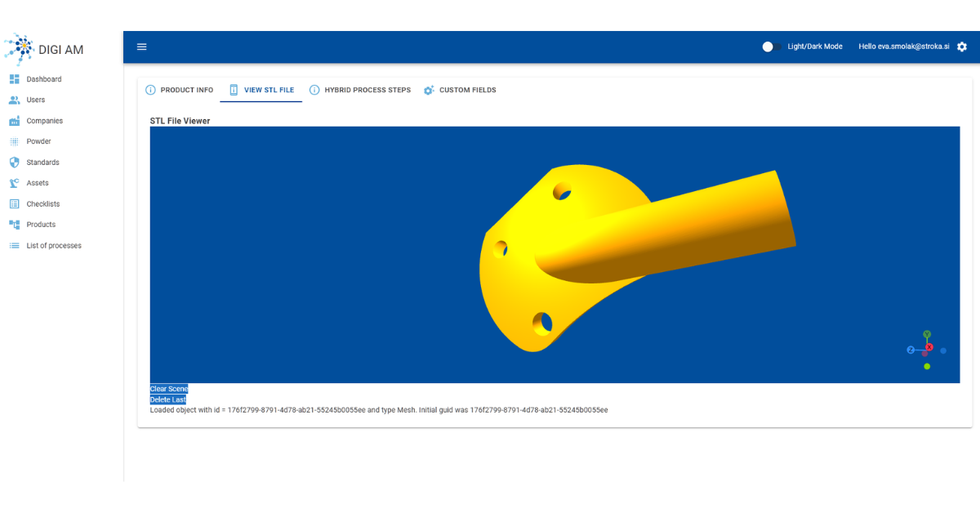Viewport: 980px width, 513px height.
Task: Open Users in the sidebar
Action: [x=35, y=100]
